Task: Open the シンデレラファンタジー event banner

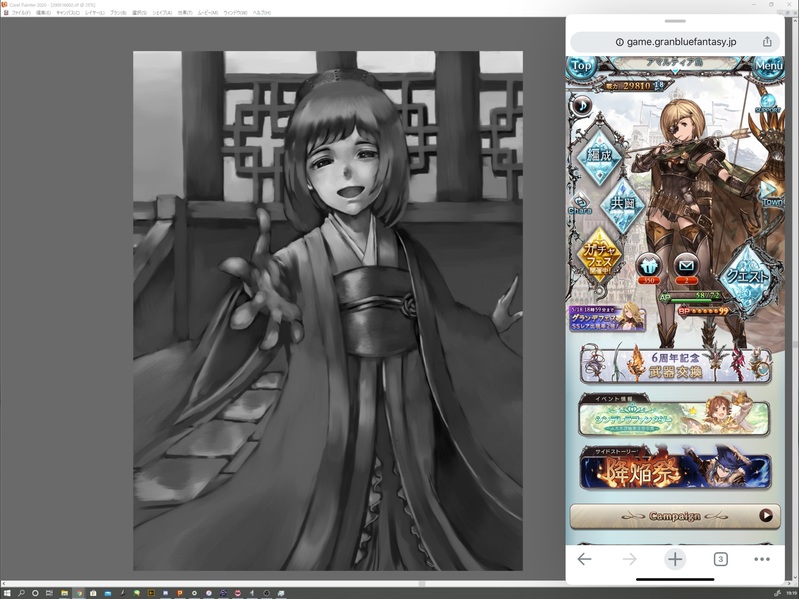Action: tap(674, 417)
